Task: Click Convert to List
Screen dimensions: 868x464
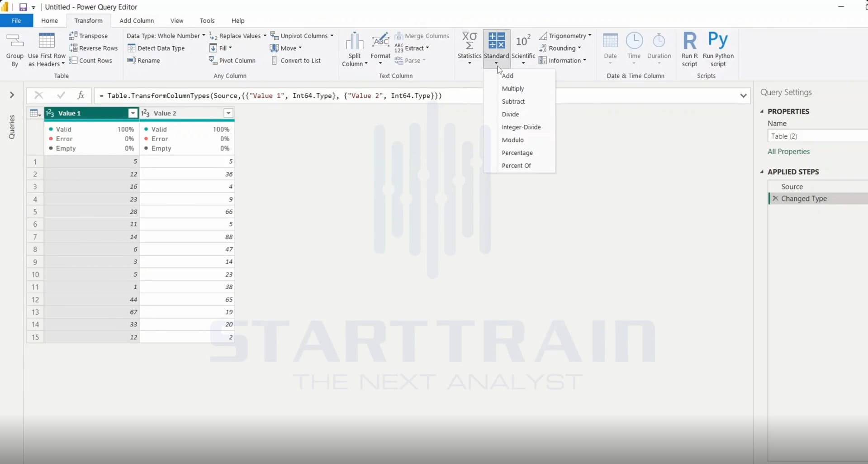Action: pyautogui.click(x=296, y=60)
